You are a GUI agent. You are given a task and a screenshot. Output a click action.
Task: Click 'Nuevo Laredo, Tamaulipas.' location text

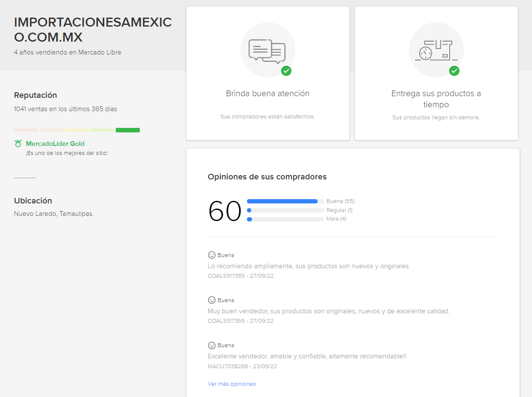54,214
